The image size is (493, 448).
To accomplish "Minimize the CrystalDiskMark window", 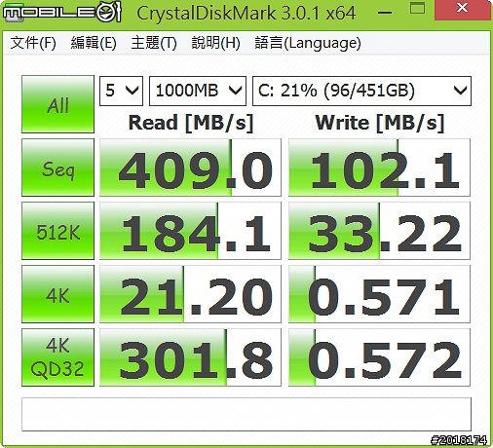I will pos(385,13).
